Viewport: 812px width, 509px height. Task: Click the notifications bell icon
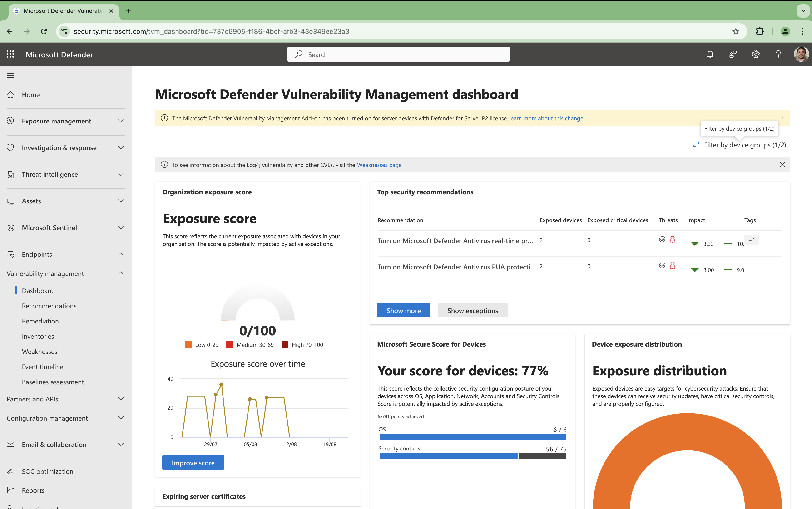coord(710,54)
